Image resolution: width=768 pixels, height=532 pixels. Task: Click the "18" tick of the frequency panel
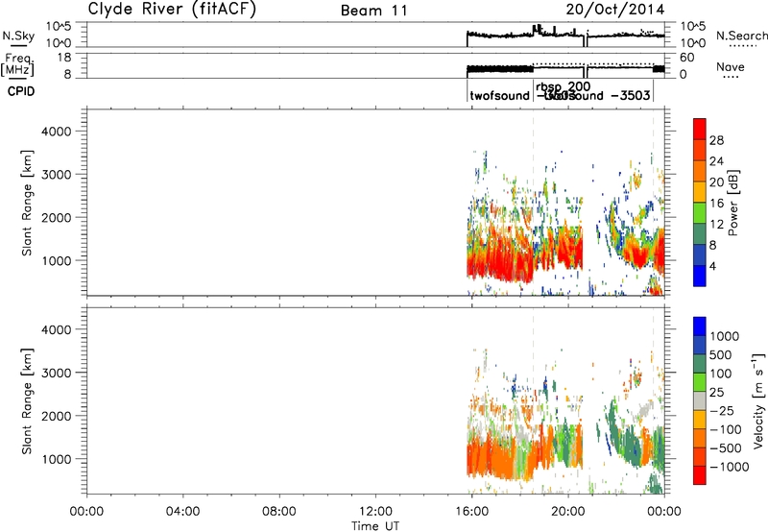coord(64,58)
